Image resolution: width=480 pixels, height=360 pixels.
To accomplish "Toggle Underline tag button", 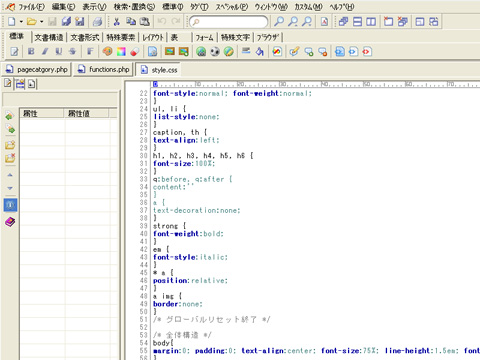I will coord(59,51).
